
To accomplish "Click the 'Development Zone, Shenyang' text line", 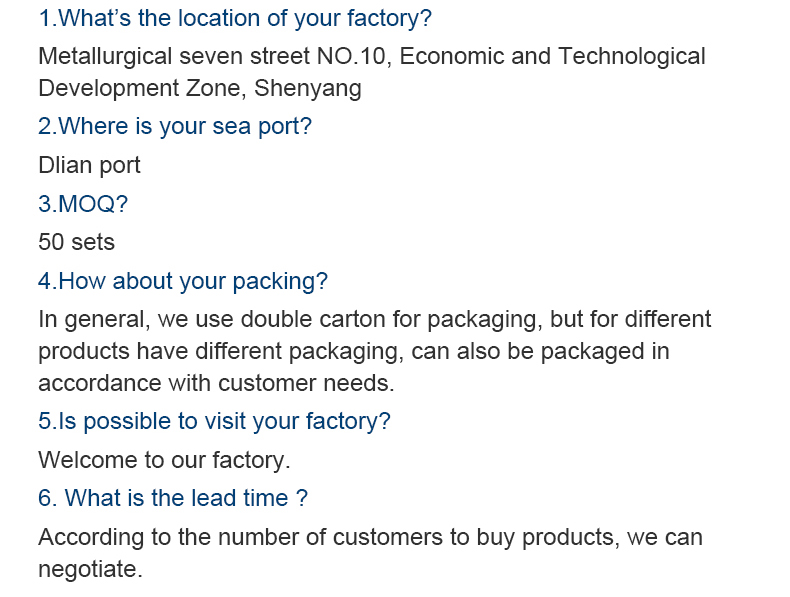I will 199,88.
